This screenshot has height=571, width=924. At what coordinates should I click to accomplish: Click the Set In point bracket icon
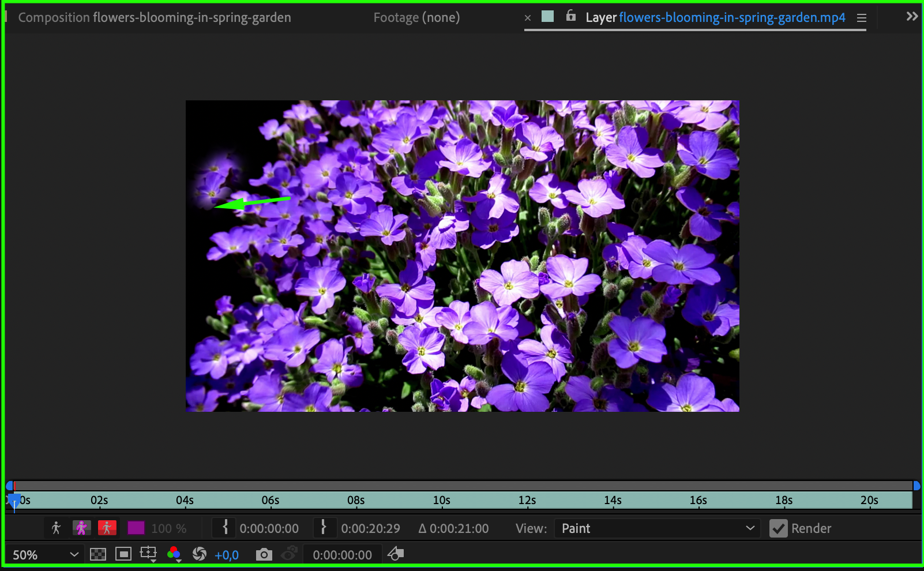pos(225,528)
